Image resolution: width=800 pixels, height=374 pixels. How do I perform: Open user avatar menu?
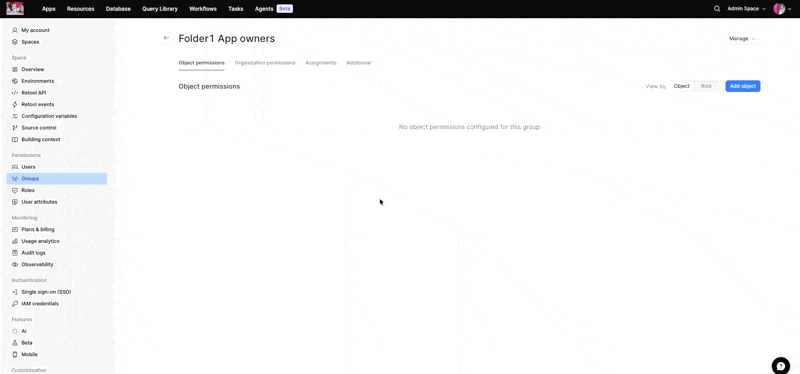click(x=782, y=9)
